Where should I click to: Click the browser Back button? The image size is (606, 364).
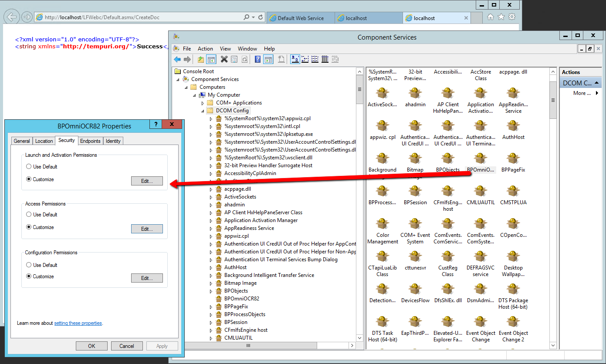13,17
